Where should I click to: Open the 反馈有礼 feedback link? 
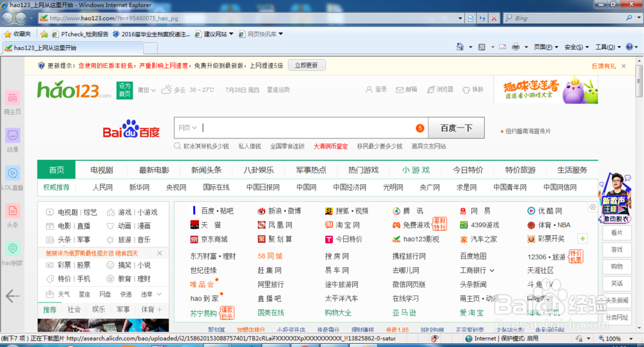pyautogui.click(x=604, y=66)
